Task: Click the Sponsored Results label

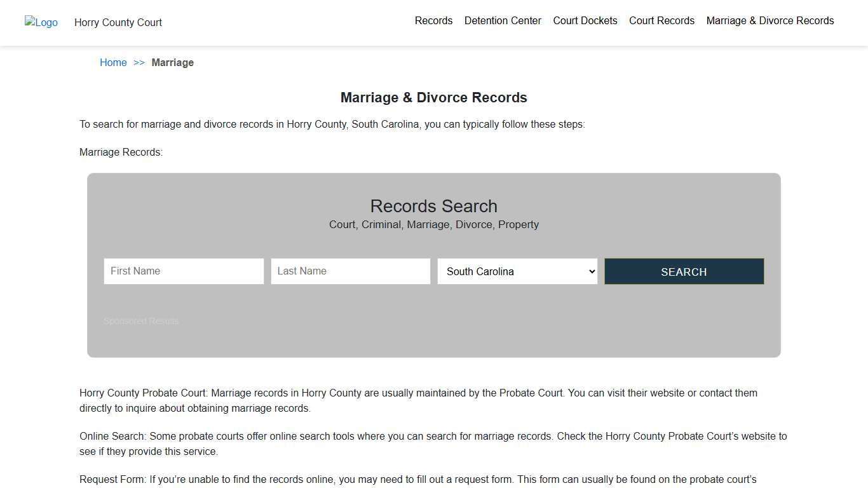Action: [140, 321]
